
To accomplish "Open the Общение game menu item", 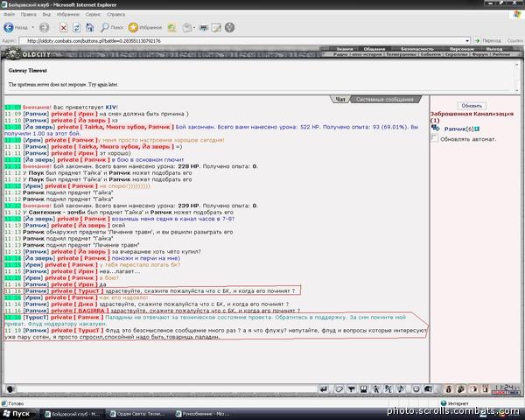I will click(374, 49).
